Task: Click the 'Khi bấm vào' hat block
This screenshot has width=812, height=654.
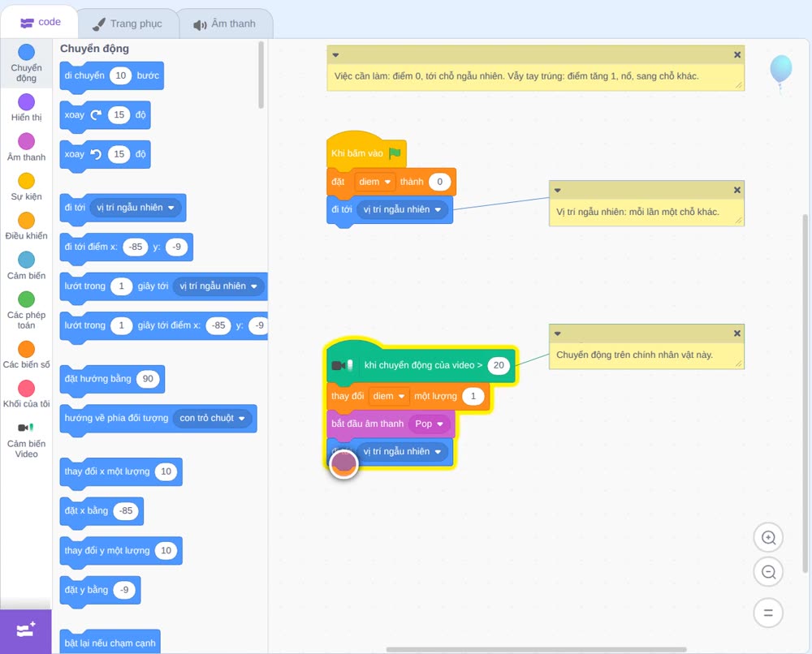Action: 366,151
